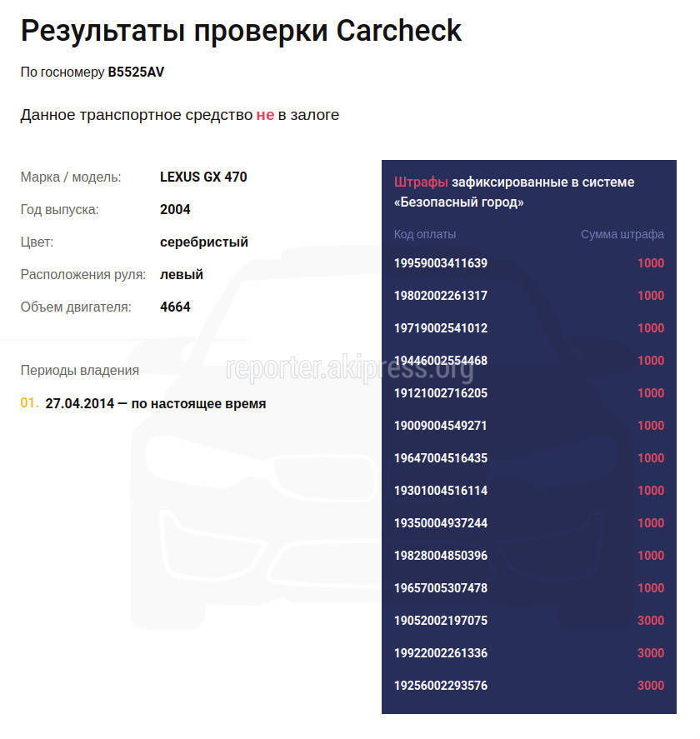
Task: Click payment code 19719002541012
Action: (x=441, y=328)
